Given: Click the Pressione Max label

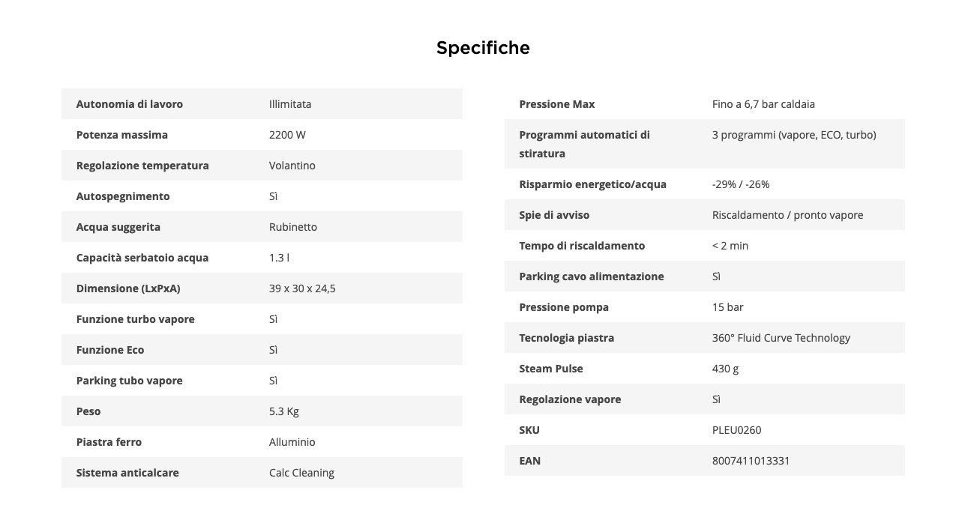Looking at the screenshot, I should pos(556,104).
